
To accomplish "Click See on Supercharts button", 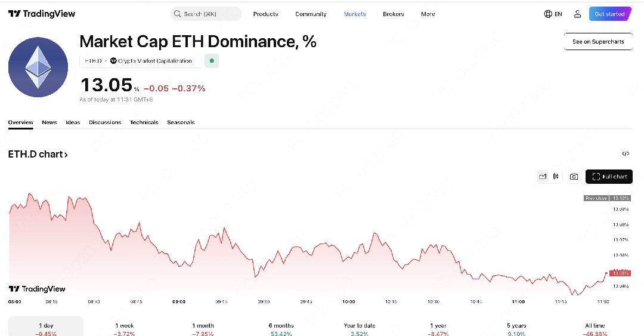I will (598, 42).
